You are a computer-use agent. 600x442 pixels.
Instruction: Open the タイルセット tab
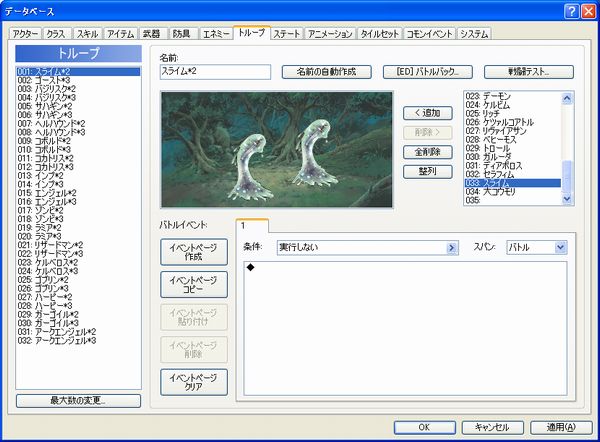click(x=380, y=34)
